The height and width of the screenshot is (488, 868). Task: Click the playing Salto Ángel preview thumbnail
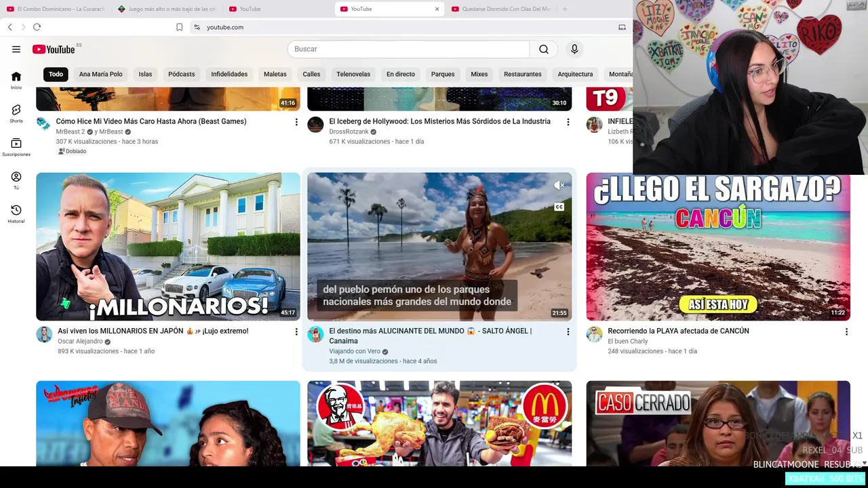(439, 247)
